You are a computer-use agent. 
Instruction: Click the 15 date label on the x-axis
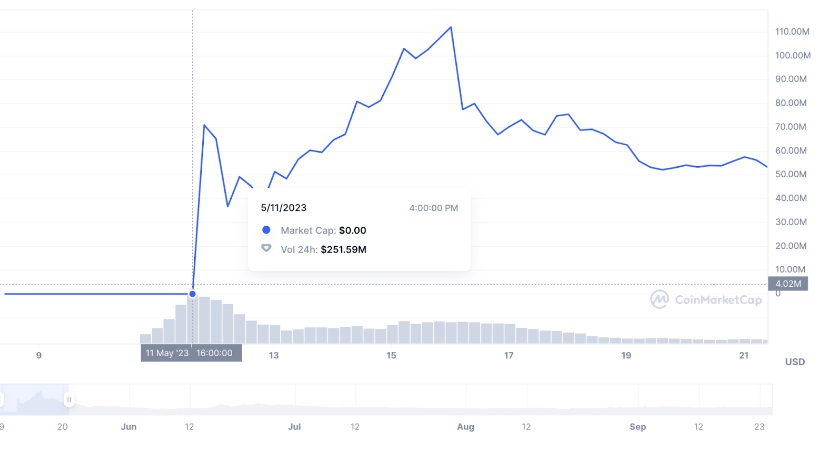(x=391, y=356)
